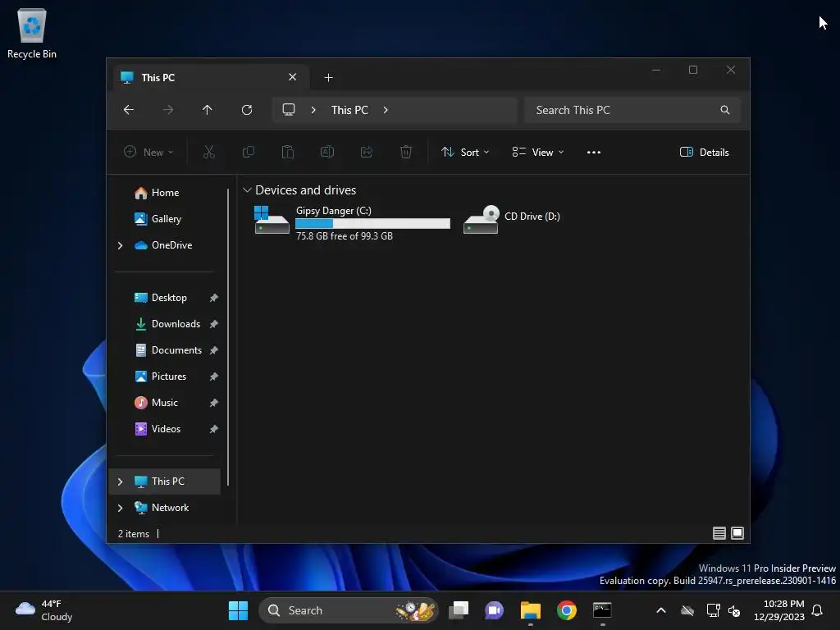Click the Copy toolbar icon
The height and width of the screenshot is (630, 840).
click(x=249, y=152)
